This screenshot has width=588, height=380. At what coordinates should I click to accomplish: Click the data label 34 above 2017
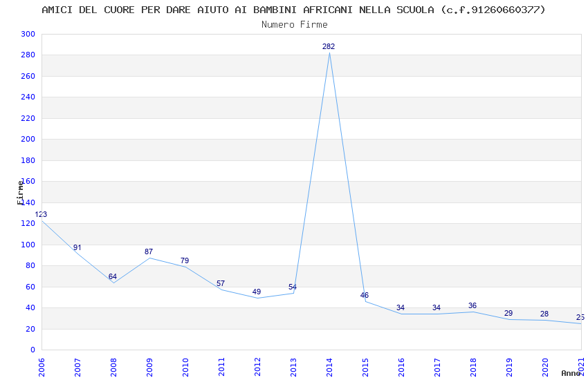437,307
